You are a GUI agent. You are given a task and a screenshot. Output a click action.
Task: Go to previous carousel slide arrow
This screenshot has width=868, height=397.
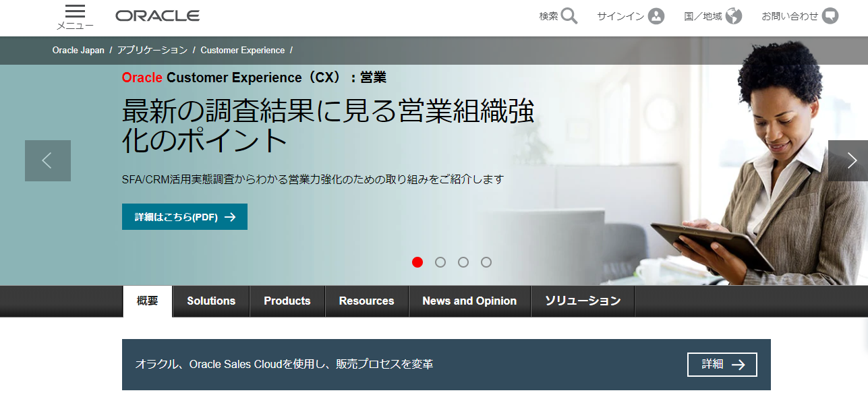(48, 160)
